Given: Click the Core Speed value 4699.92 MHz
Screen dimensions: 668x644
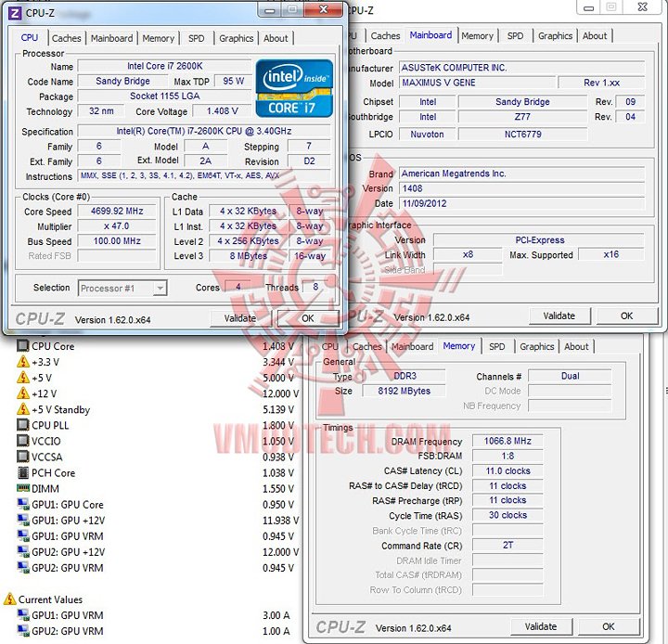Looking at the screenshot, I should tap(117, 212).
